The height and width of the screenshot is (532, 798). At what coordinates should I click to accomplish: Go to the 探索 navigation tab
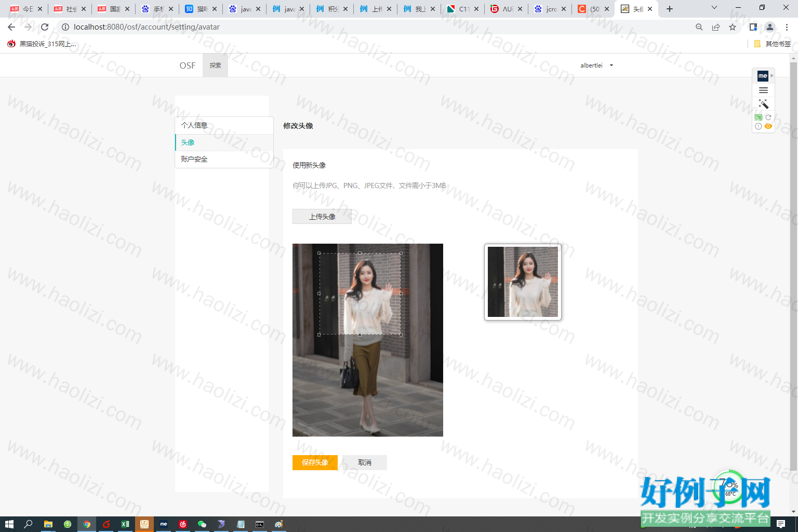point(215,65)
